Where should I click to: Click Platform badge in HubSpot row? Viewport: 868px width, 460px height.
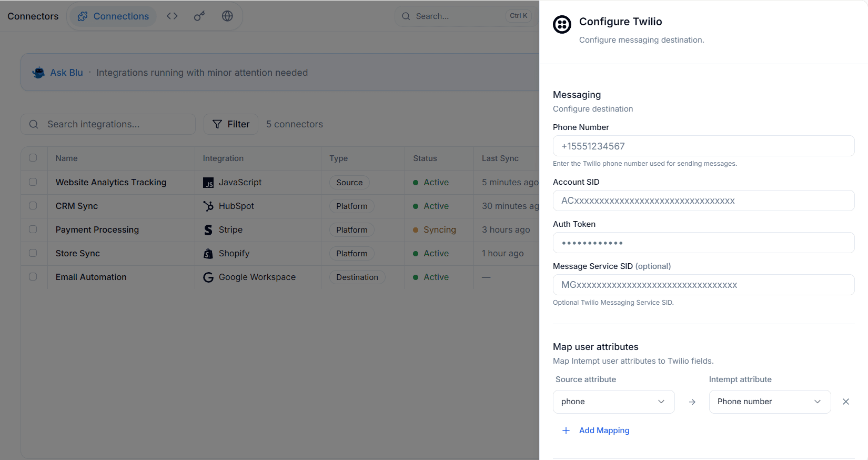pos(352,206)
